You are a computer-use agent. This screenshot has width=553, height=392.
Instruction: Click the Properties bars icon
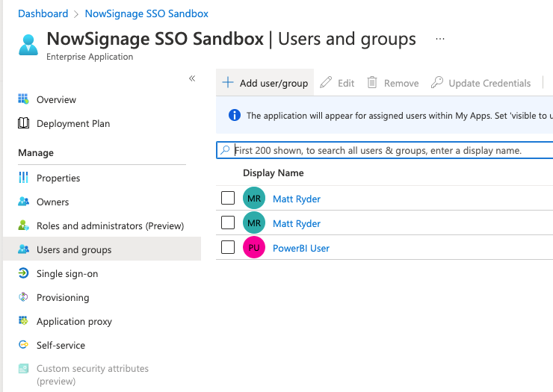[x=23, y=178]
